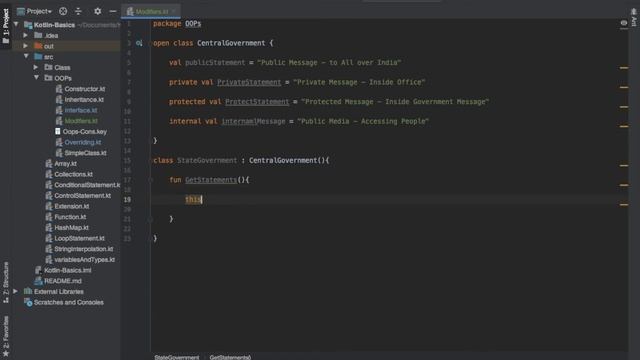Open HashMap.kt file
This screenshot has height=360, width=640.
(71, 227)
